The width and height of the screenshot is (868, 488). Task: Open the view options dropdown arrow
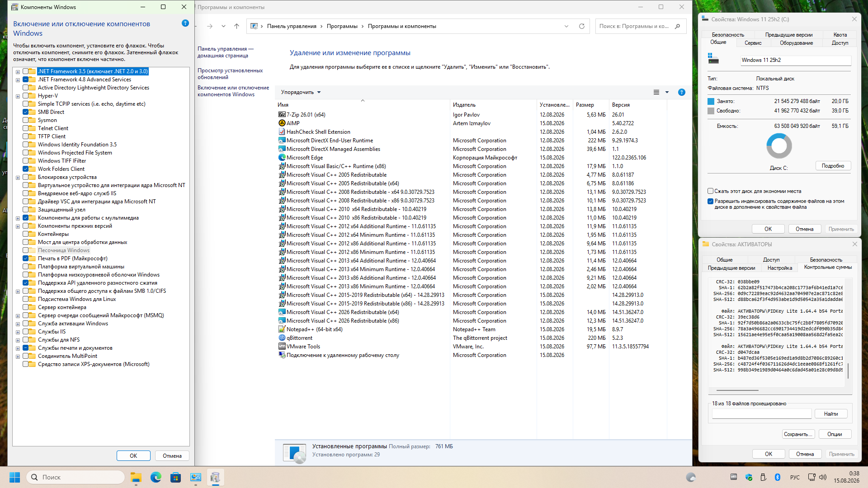click(667, 92)
